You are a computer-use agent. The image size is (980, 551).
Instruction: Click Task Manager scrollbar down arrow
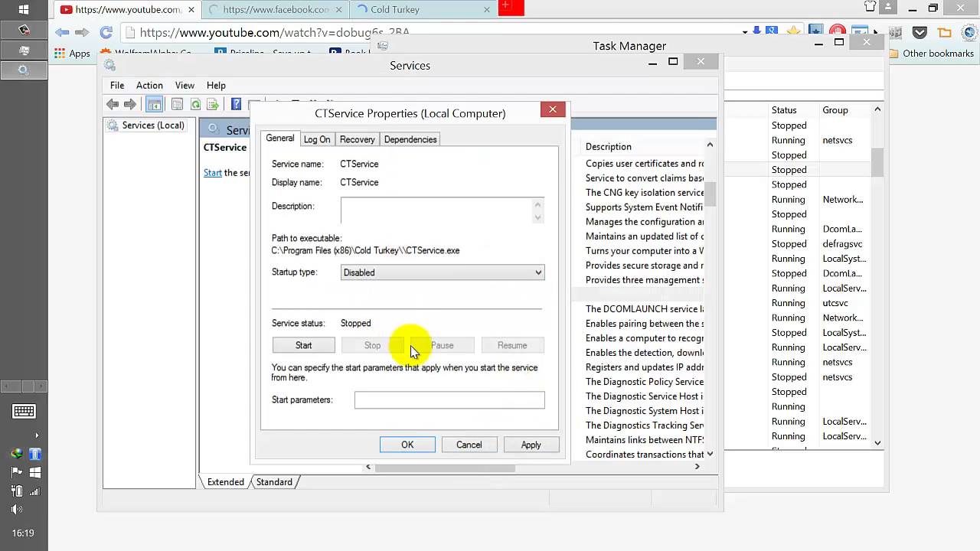click(x=877, y=442)
